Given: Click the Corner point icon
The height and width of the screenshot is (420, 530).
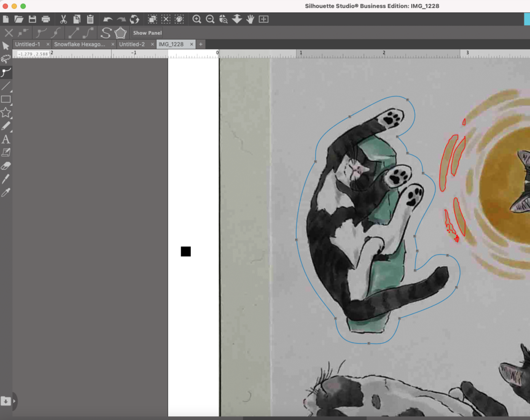Looking at the screenshot, I should coord(41,33).
